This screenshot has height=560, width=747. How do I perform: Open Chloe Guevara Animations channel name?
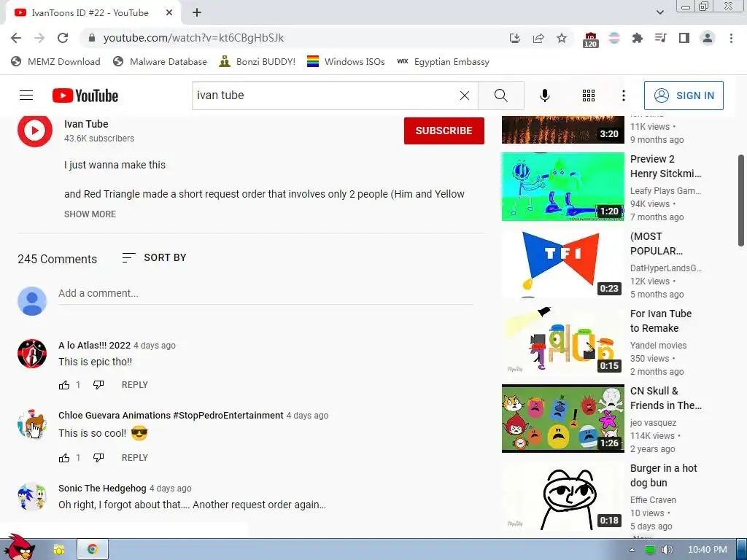tap(171, 415)
